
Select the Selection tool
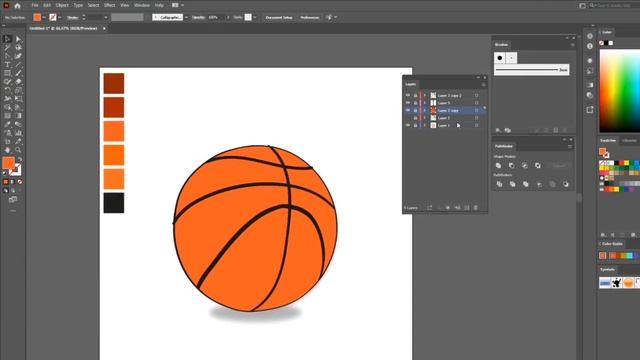click(x=7, y=39)
